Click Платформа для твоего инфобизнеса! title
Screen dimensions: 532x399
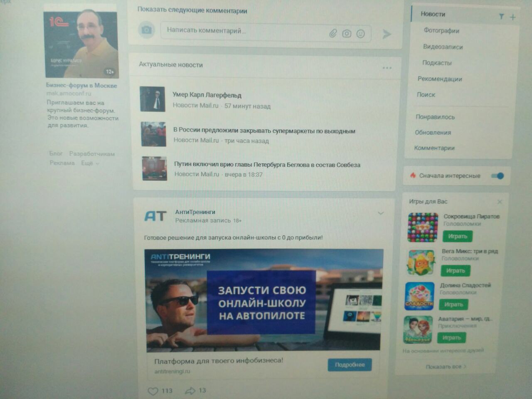point(219,361)
